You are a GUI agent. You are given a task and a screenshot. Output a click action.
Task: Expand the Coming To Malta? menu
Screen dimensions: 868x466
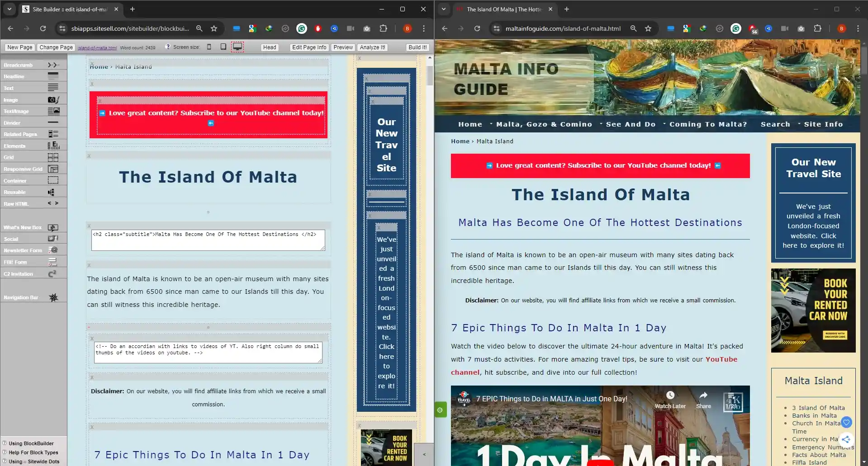point(708,124)
